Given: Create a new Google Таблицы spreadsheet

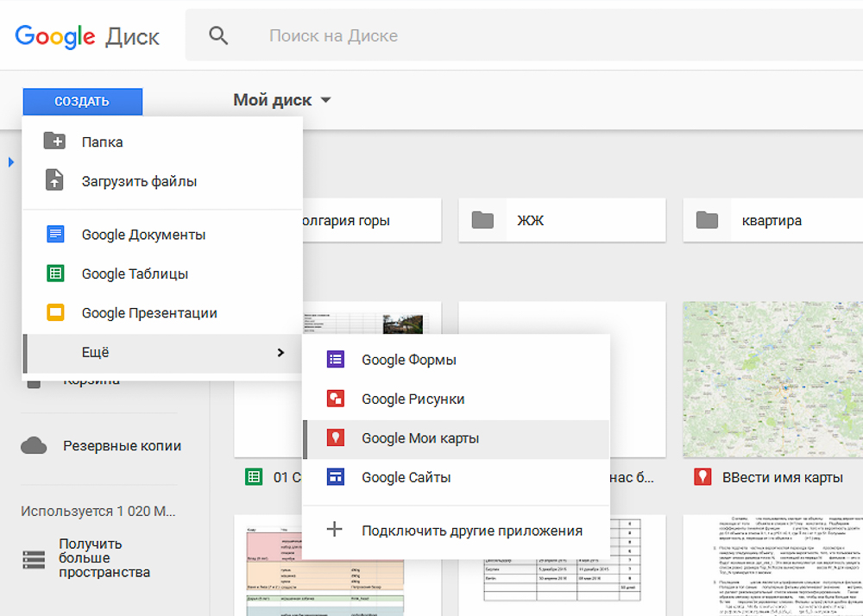Looking at the screenshot, I should [162, 273].
